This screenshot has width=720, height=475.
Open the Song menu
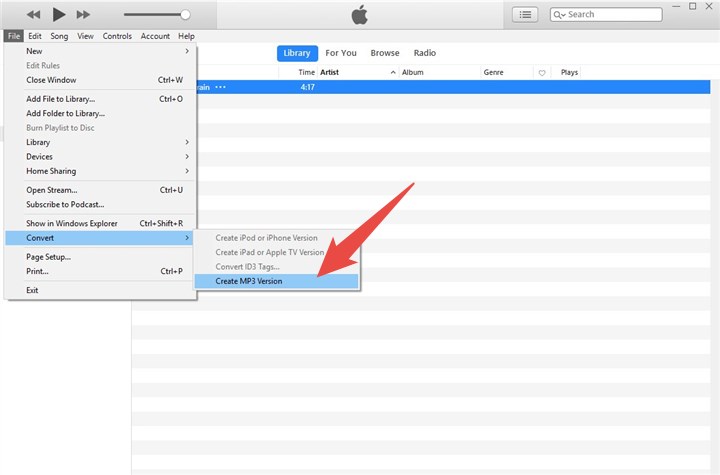click(59, 36)
